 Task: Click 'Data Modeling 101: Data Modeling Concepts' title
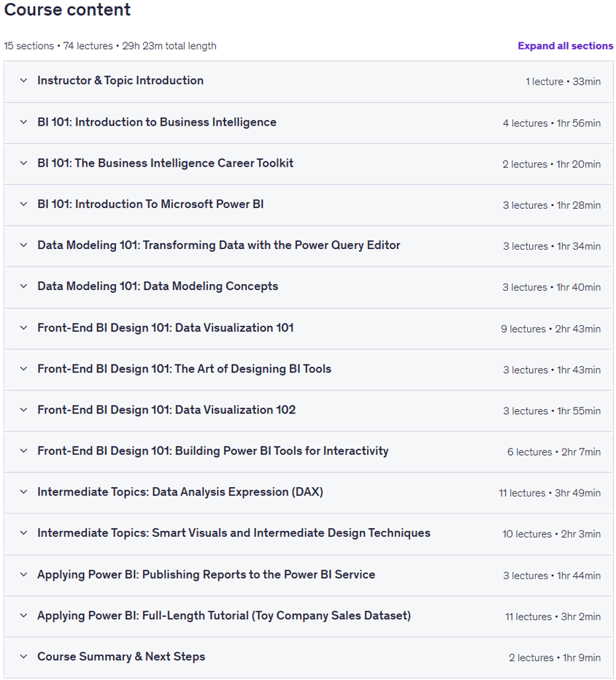158,286
